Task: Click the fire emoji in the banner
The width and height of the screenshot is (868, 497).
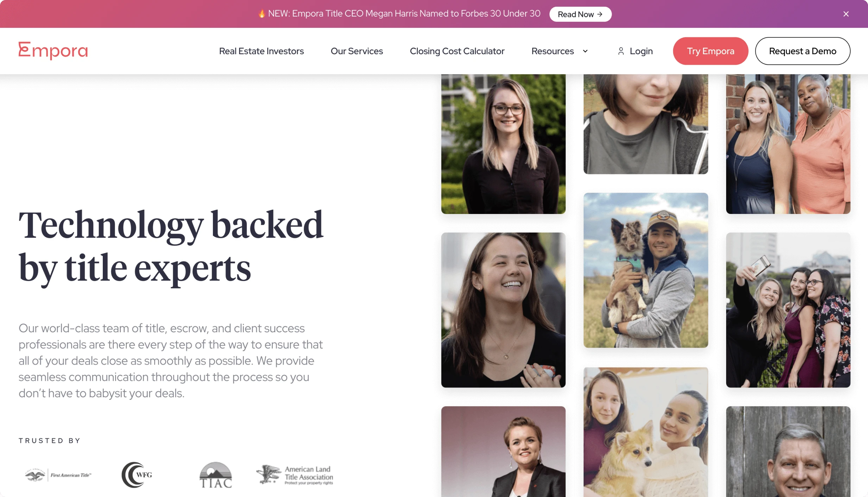Action: (x=262, y=14)
